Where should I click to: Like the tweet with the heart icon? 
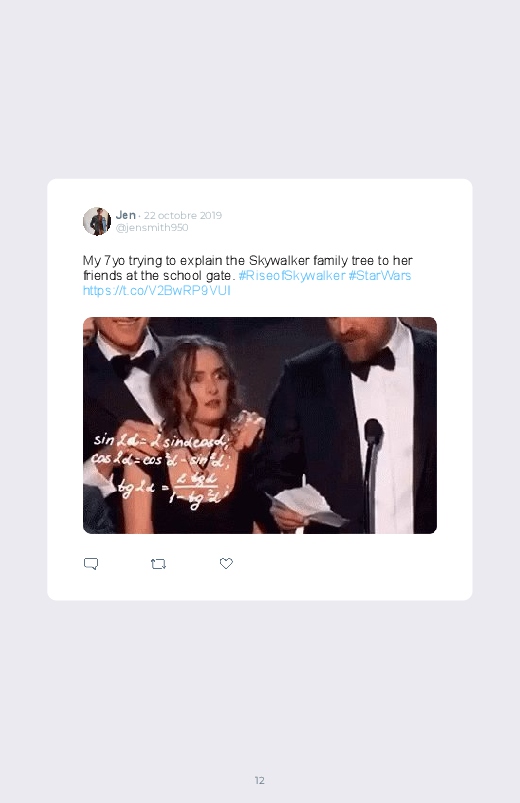pyautogui.click(x=226, y=563)
